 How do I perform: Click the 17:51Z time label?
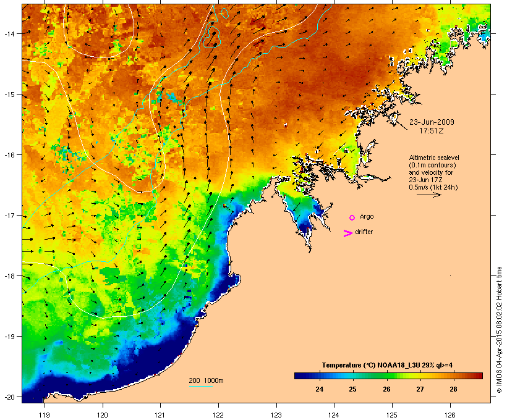click(432, 131)
